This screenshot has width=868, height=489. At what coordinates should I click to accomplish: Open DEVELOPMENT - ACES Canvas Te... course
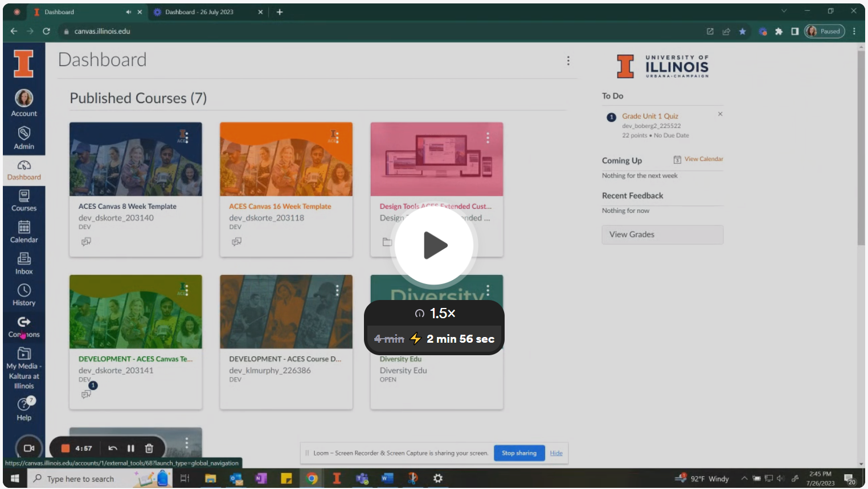136,359
